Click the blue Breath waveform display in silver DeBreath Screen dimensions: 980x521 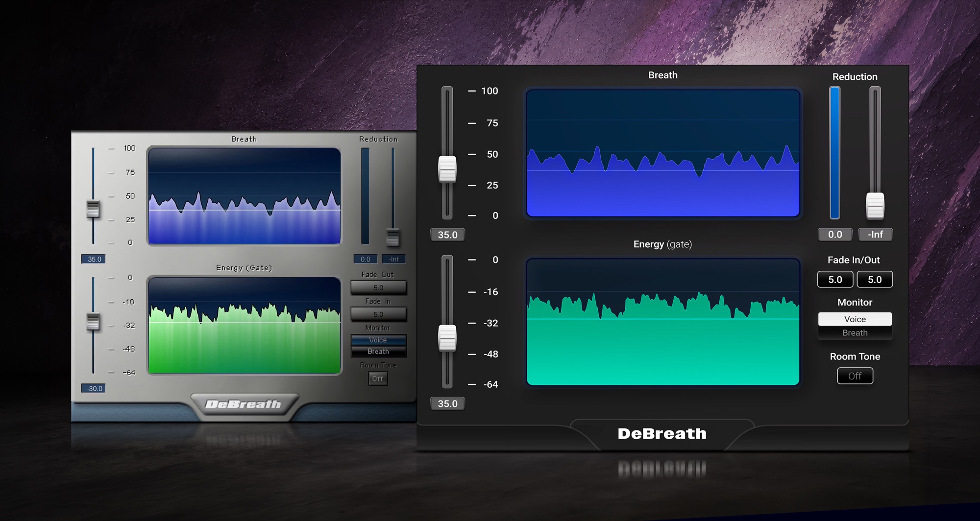tap(245, 196)
